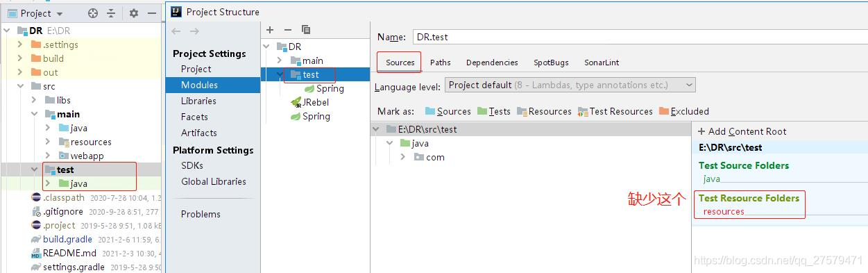Open the Project panel gear options
This screenshot has width=868, height=273.
tap(134, 13)
